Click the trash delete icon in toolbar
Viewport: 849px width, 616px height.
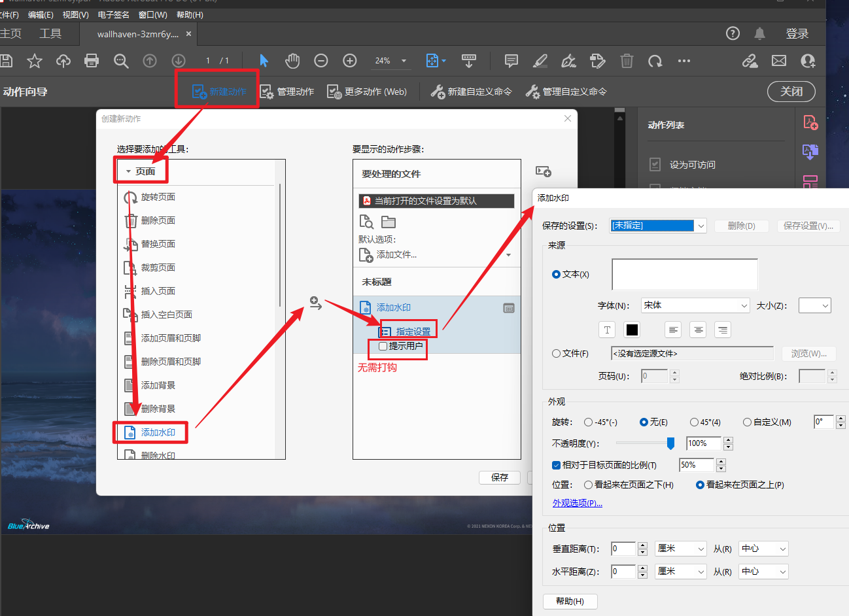point(627,61)
